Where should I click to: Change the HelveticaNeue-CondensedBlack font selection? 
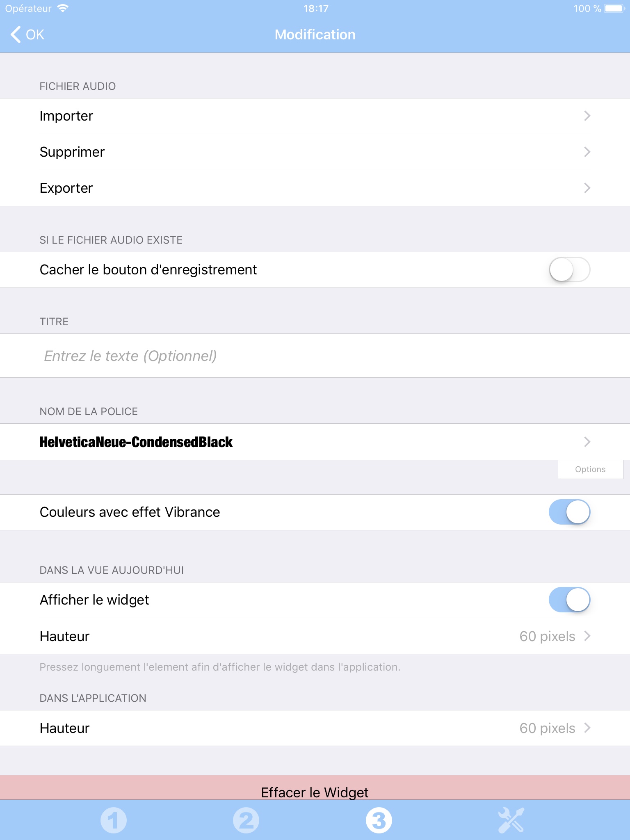tap(315, 442)
